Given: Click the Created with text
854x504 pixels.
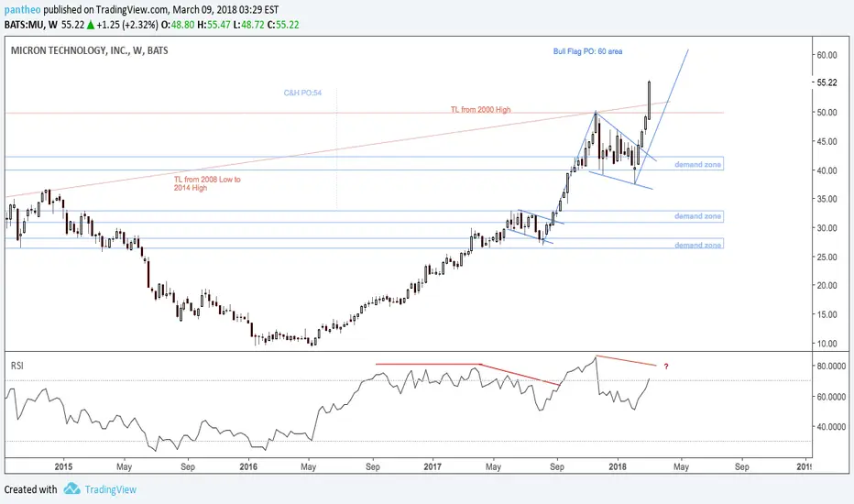Looking at the screenshot, I should pos(30,489).
